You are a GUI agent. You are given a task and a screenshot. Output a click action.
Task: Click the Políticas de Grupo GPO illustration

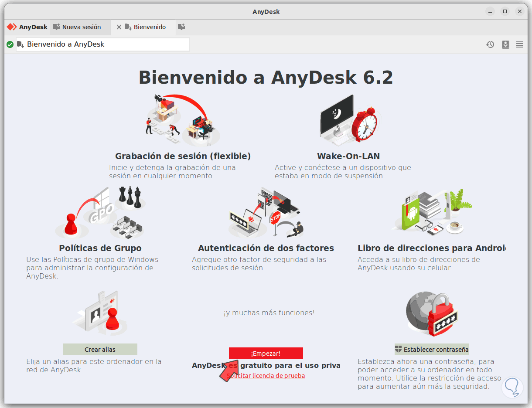coord(100,213)
